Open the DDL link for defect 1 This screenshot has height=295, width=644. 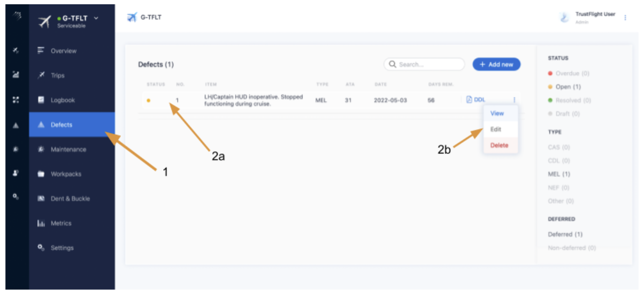pyautogui.click(x=479, y=99)
